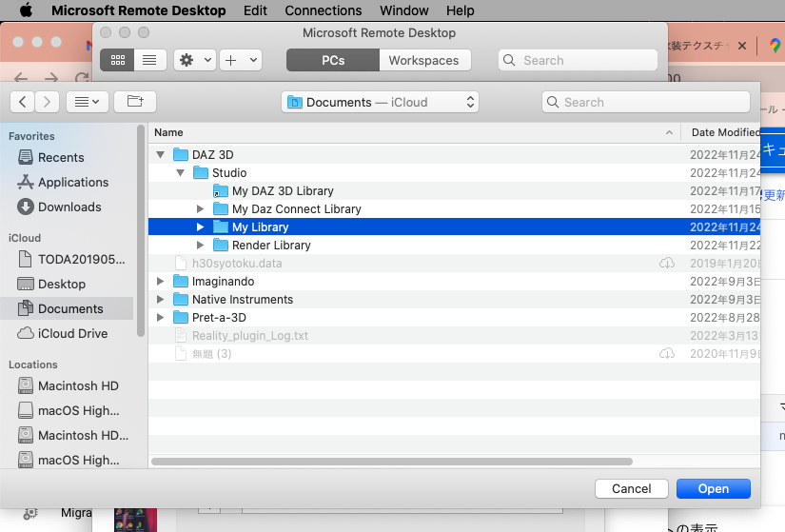Image resolution: width=785 pixels, height=532 pixels.
Task: Open the Window menu
Action: click(x=404, y=10)
